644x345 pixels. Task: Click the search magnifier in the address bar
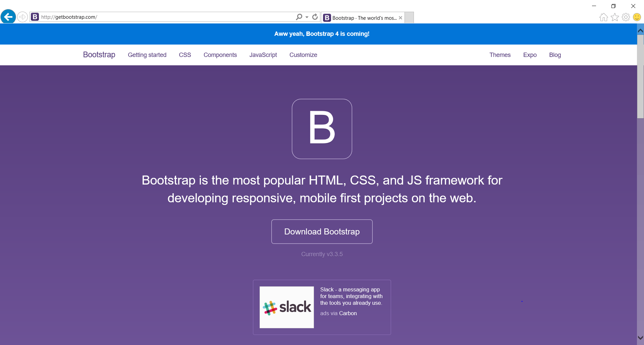click(299, 17)
